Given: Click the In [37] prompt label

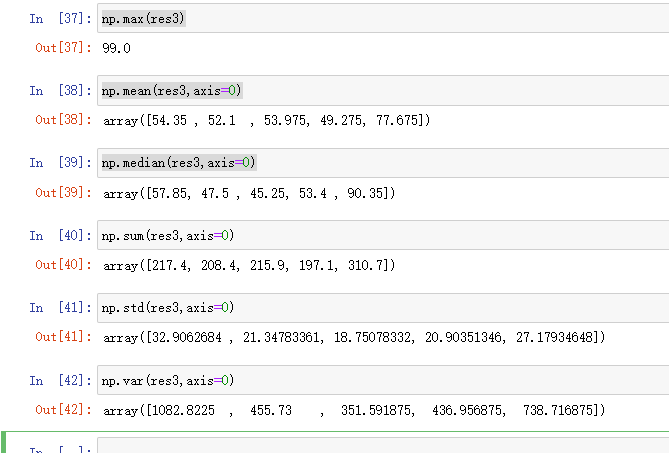Looking at the screenshot, I should point(59,19).
